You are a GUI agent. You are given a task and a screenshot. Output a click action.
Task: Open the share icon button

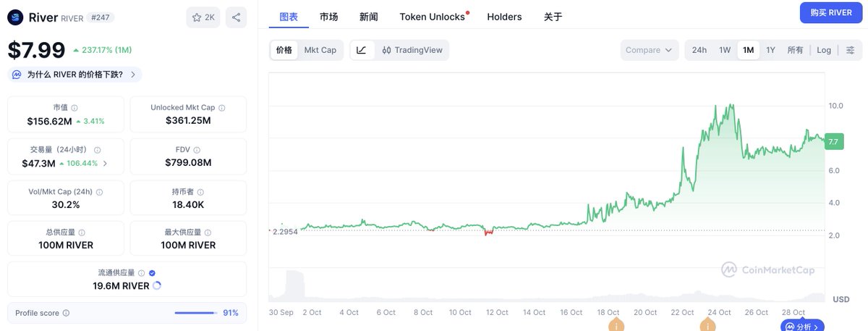coord(236,17)
